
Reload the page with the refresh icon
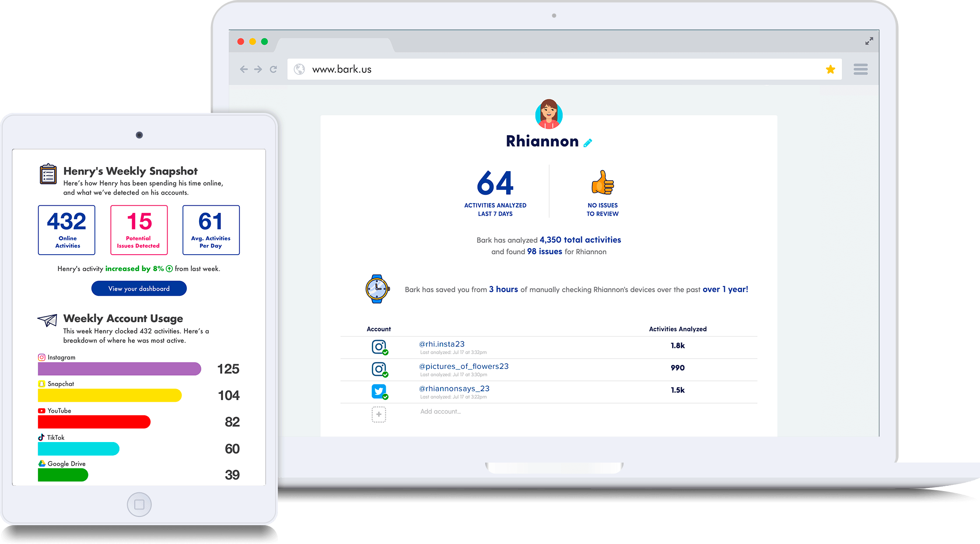click(x=273, y=69)
